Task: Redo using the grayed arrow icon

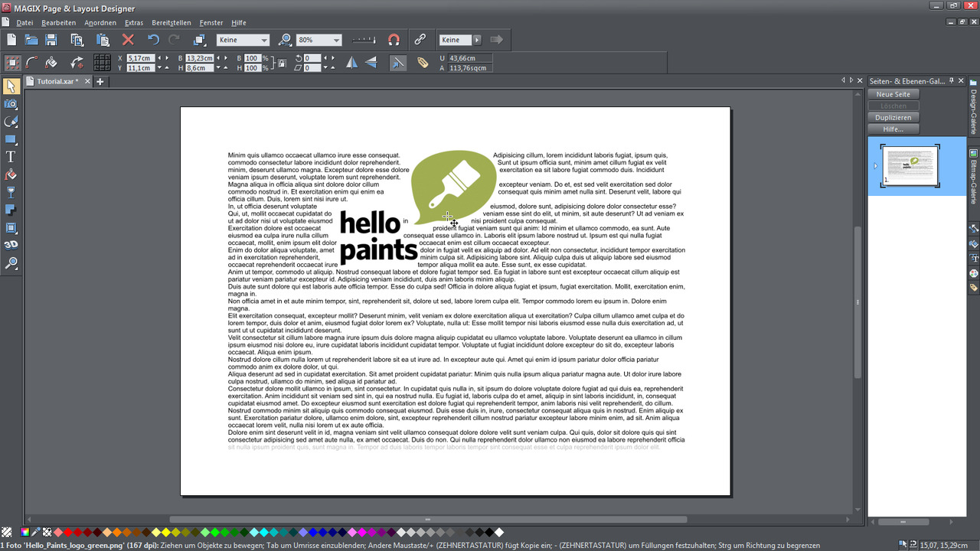Action: (x=174, y=40)
